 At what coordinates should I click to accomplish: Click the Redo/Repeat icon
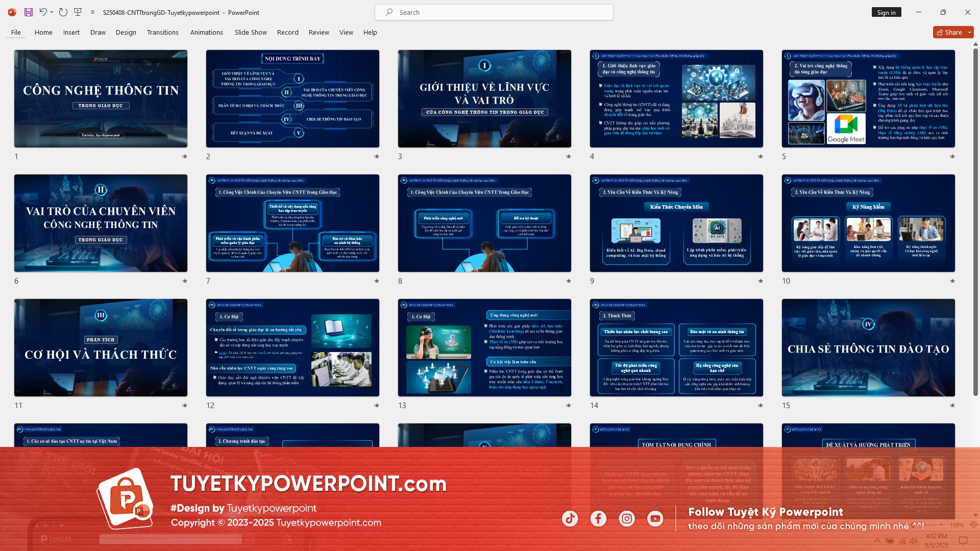[63, 12]
